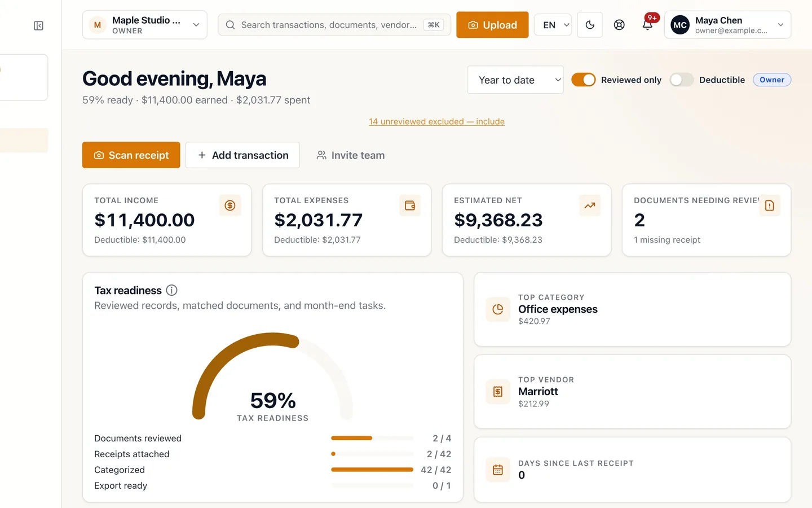This screenshot has height=508, width=812.
Task: Click the days since last receipt calendar icon
Action: coord(498,470)
